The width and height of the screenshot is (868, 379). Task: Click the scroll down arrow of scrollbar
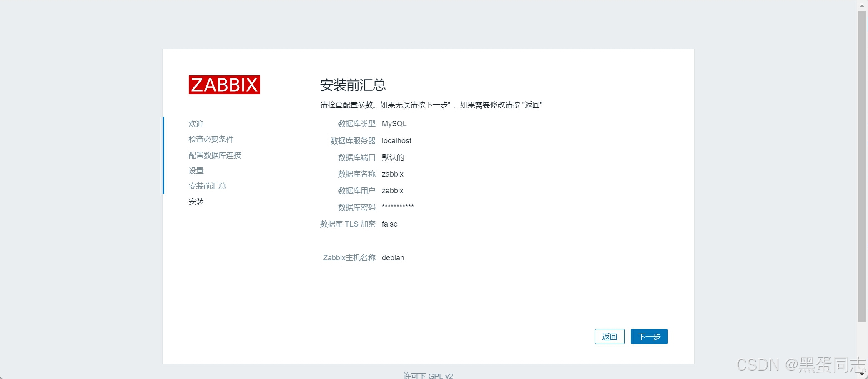[x=862, y=374]
